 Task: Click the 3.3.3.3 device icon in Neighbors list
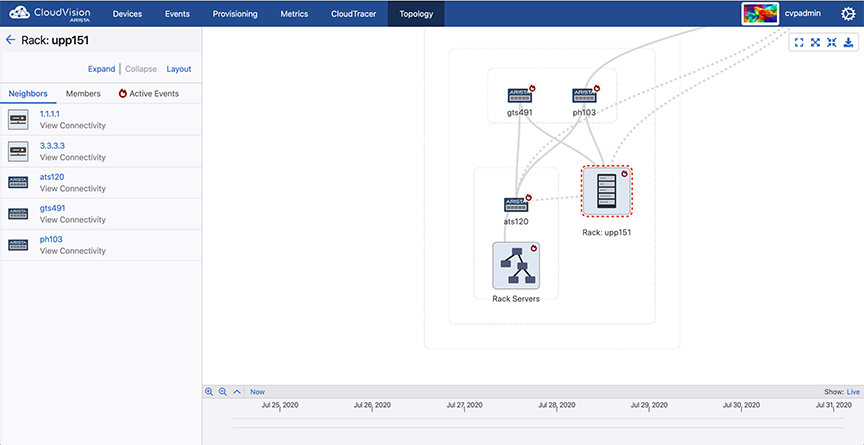coord(18,151)
